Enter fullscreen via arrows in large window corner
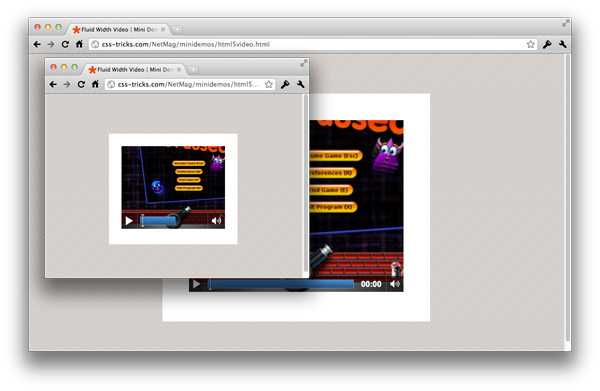 (x=566, y=23)
